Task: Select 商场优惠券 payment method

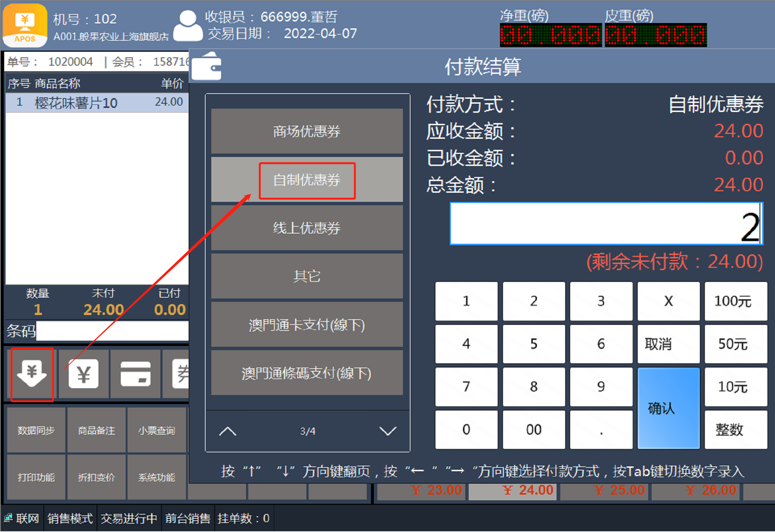Action: pyautogui.click(x=307, y=131)
